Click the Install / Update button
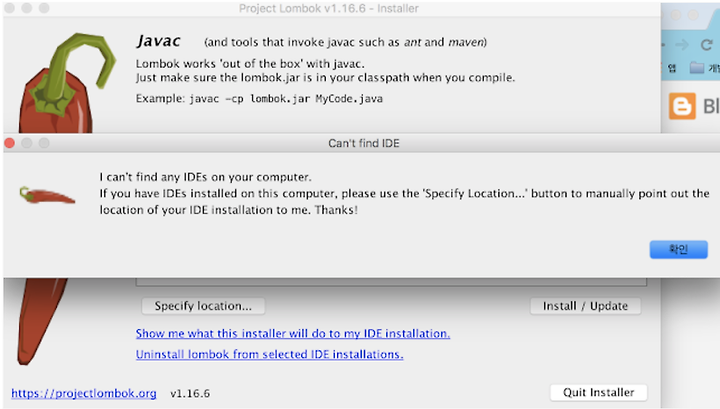Image resolution: width=720 pixels, height=409 pixels. [x=585, y=306]
